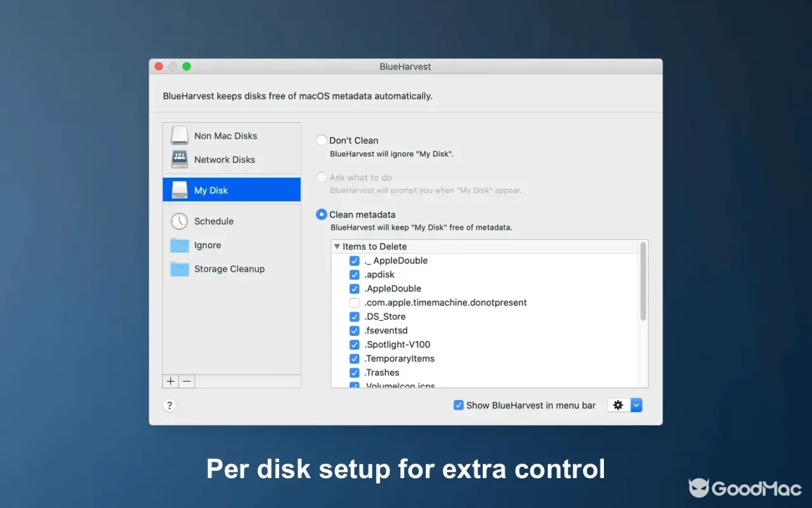
Task: Uncheck the .apdisk checkbox
Action: tap(355, 274)
